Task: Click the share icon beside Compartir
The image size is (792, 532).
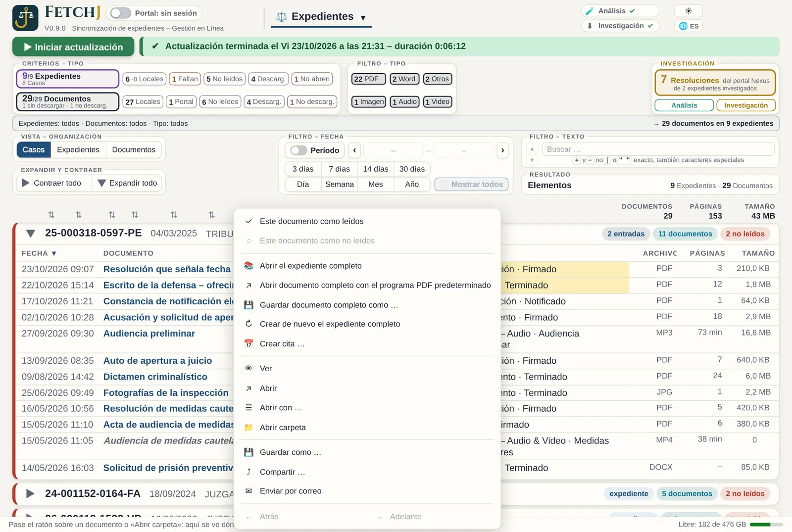Action: click(249, 472)
